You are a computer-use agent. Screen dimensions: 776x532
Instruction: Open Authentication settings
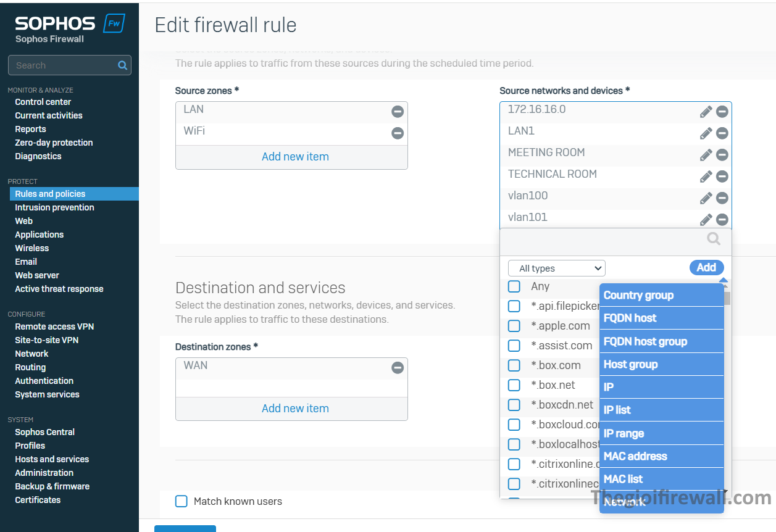44,381
